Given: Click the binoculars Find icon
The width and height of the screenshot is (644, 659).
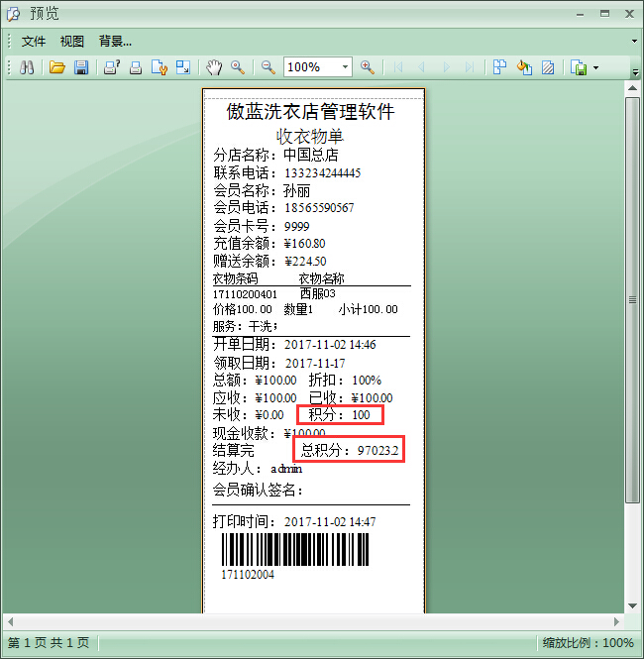Looking at the screenshot, I should click(27, 67).
